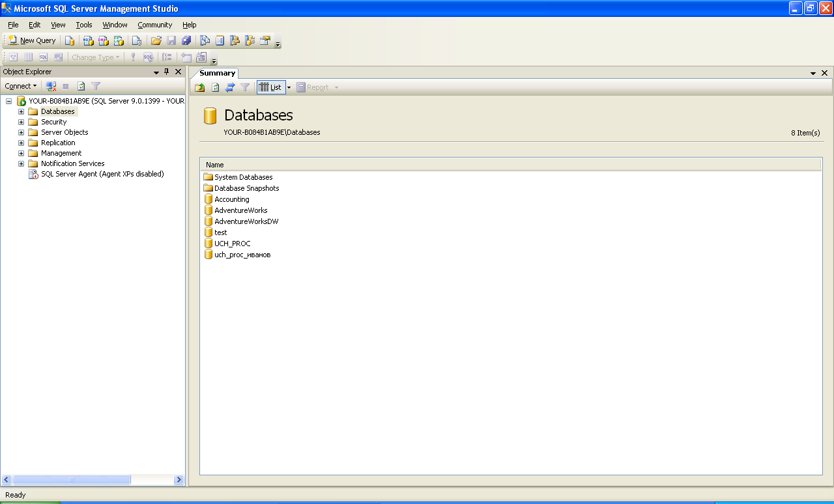Expand the Databases tree node
The image size is (834, 504).
pyautogui.click(x=21, y=111)
